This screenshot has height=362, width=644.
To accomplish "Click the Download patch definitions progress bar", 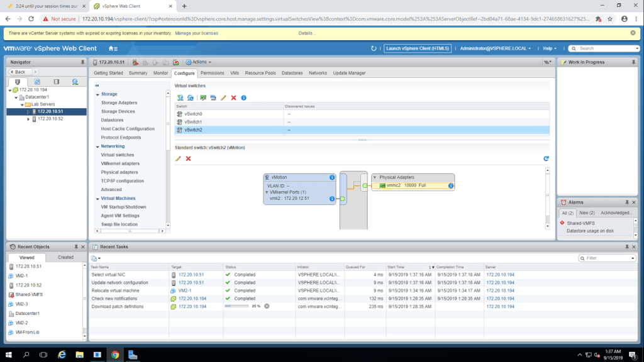I will pyautogui.click(x=237, y=306).
